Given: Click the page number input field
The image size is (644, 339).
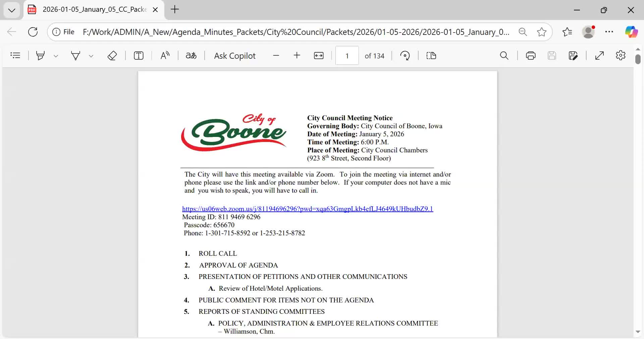Looking at the screenshot, I should point(347,56).
